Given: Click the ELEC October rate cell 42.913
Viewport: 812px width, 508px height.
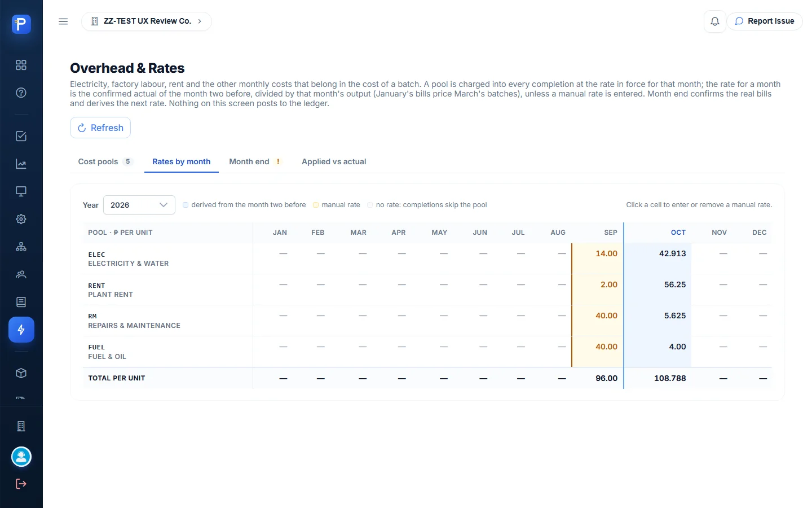Looking at the screenshot, I should point(657,259).
